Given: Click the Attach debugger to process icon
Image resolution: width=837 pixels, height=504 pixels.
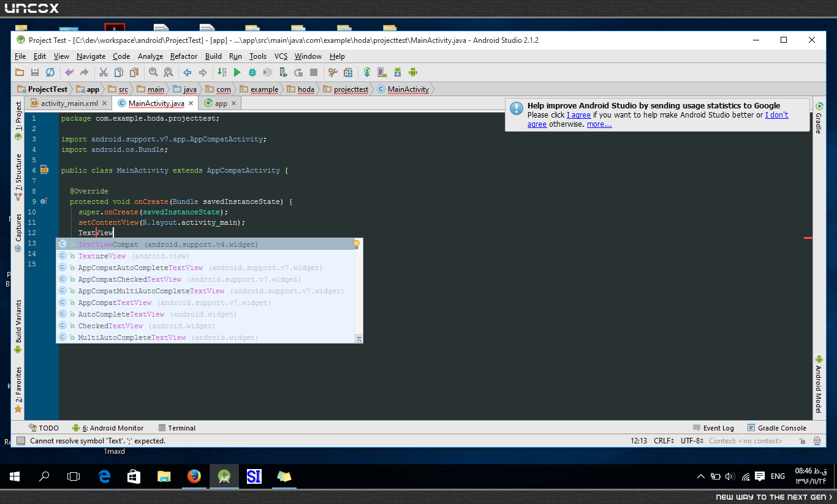Looking at the screenshot, I should coord(283,72).
